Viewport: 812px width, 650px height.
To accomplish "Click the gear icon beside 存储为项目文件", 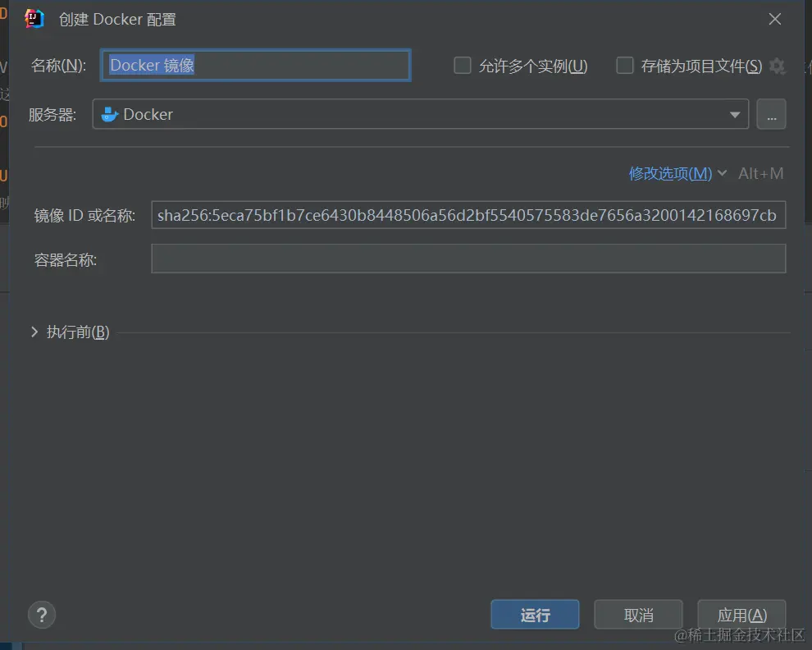I will tap(776, 66).
